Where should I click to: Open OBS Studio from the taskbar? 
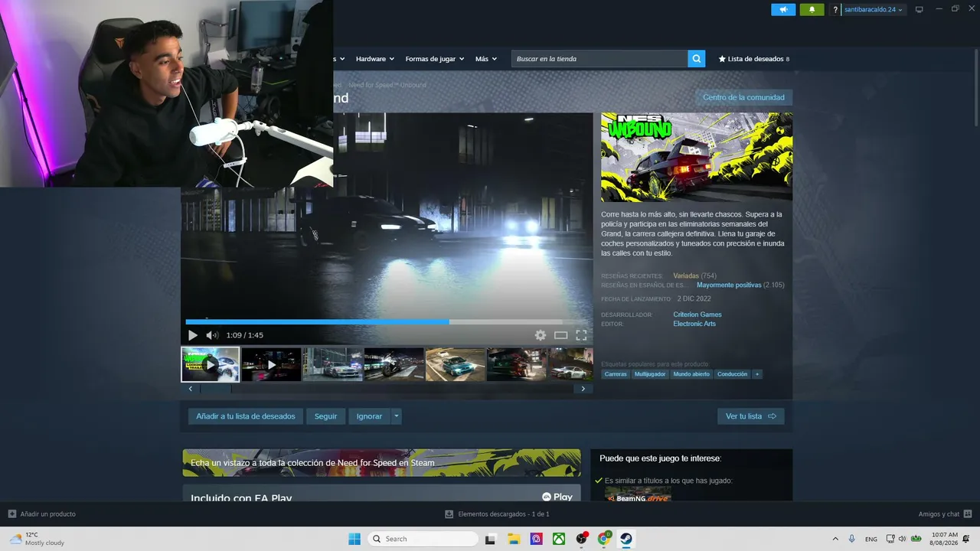click(x=581, y=539)
